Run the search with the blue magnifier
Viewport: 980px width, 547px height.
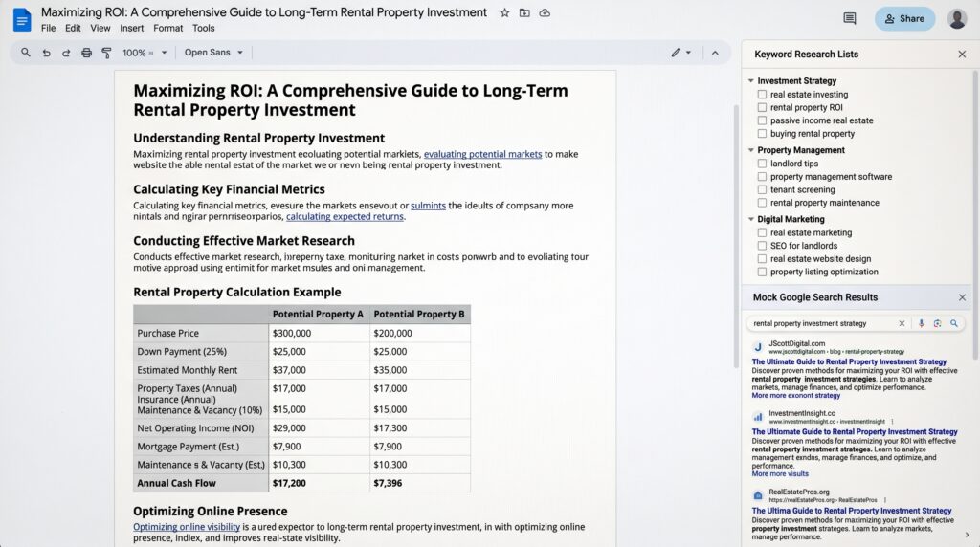pyautogui.click(x=954, y=323)
